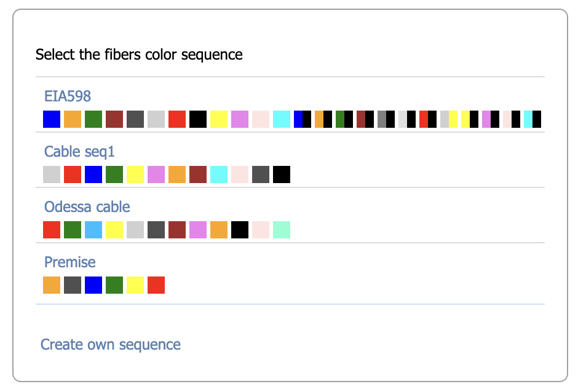Image resolution: width=578 pixels, height=392 pixels.
Task: Choose the Odessa cable sequence
Action: pyautogui.click(x=87, y=206)
